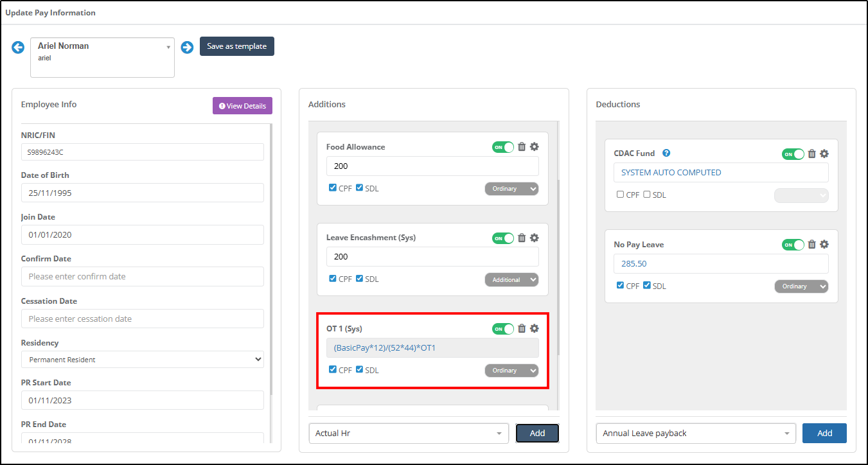868x465 pixels.
Task: Toggle Leave Encashment ON switch
Action: coord(503,238)
